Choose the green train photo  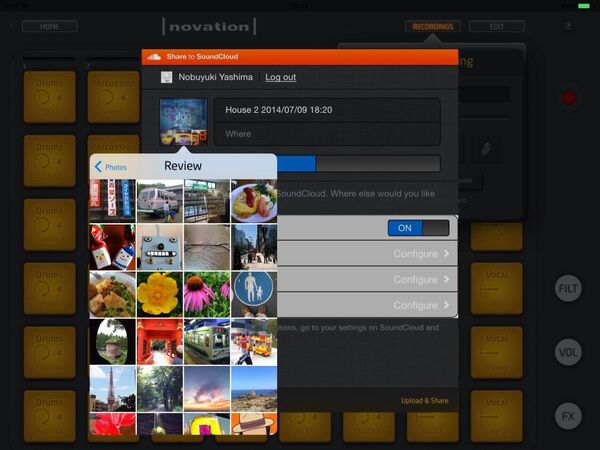[207, 342]
